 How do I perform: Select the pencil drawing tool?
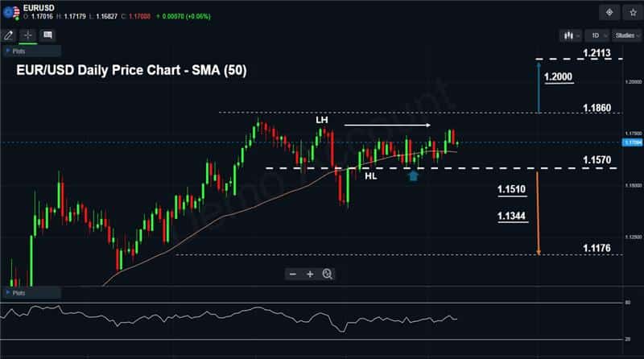click(9, 35)
